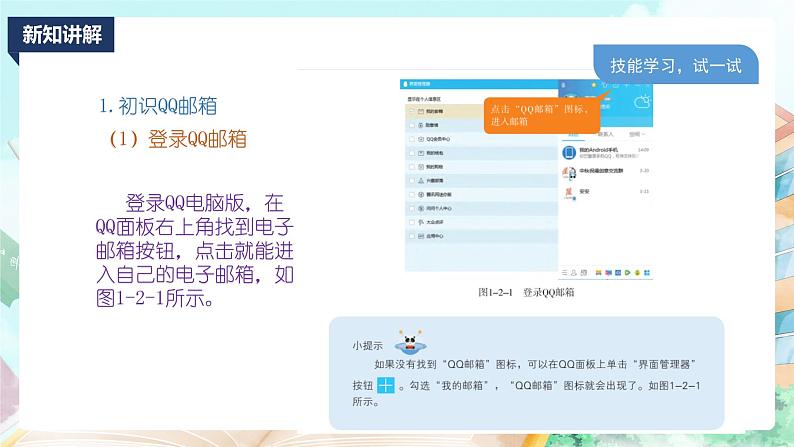Open the second conversation avatar in chat list

[568, 172]
